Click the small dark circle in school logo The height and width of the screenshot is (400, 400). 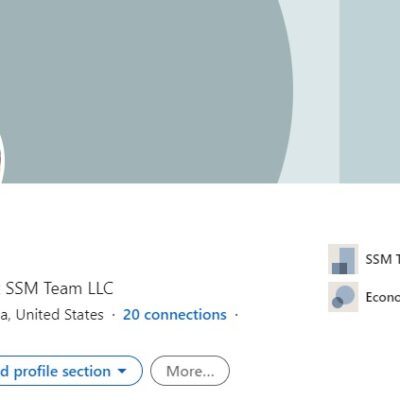337,302
